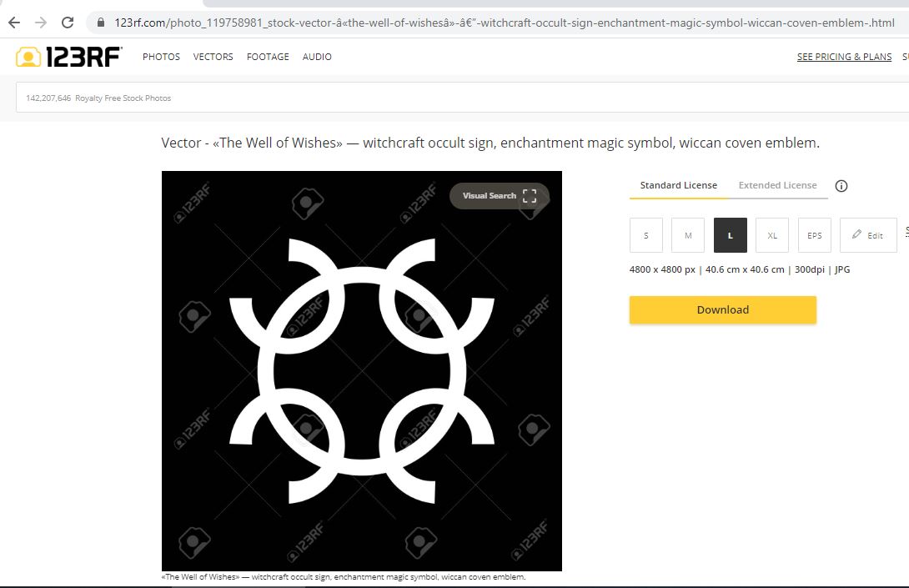Choose the EPS format option
909x588 pixels.
coord(815,235)
